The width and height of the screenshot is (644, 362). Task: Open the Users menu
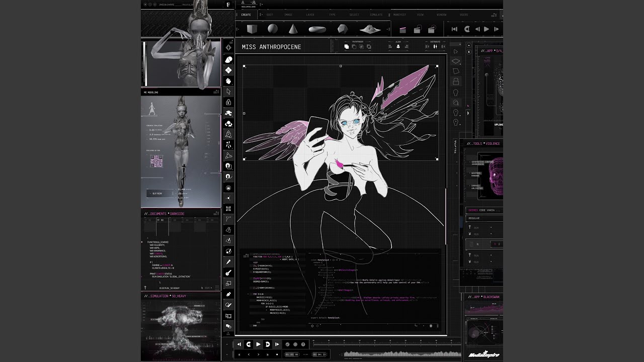pos(464,15)
